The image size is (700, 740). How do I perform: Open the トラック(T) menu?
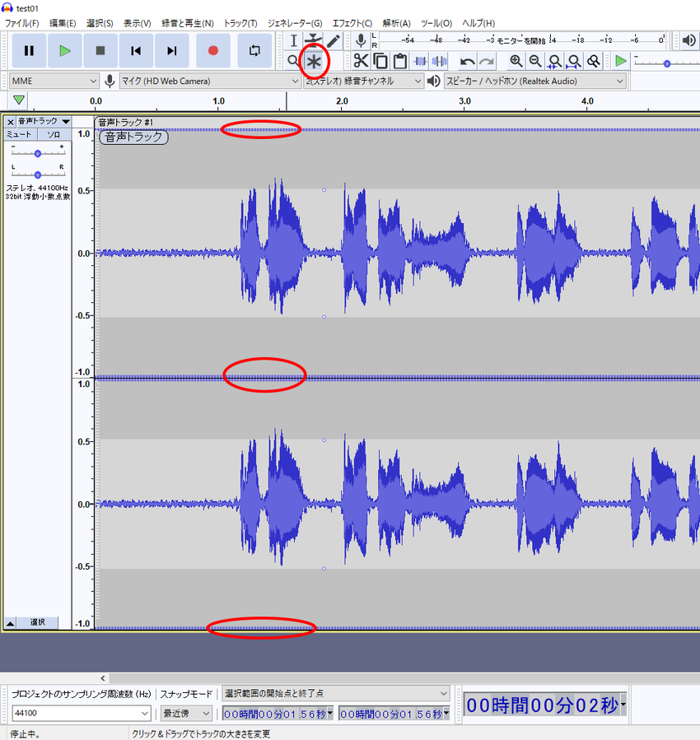pos(240,23)
